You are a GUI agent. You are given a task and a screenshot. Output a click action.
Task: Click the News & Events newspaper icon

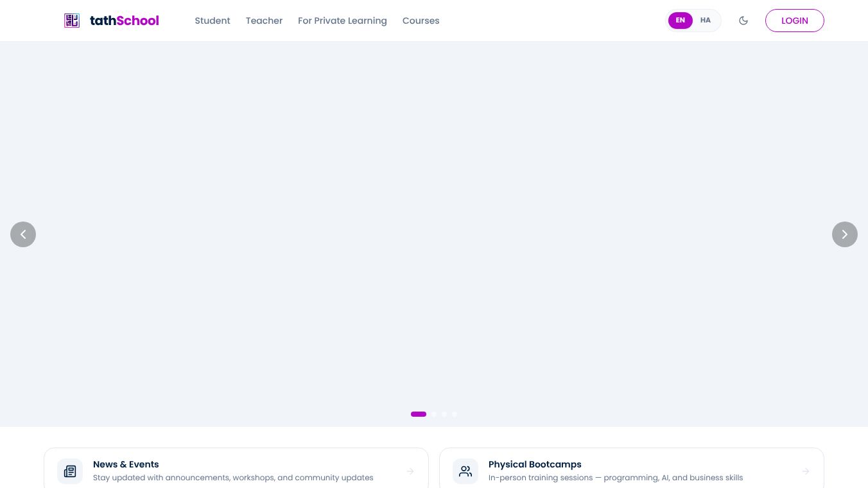(70, 471)
